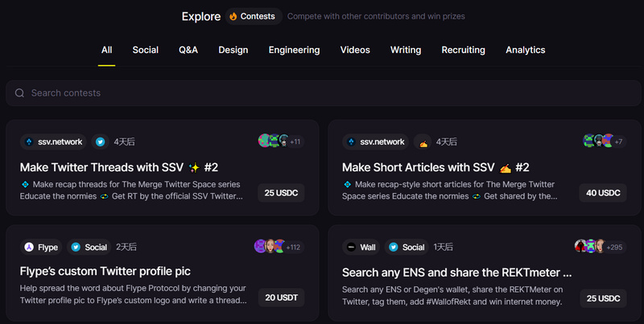
Task: Click the 40 USDC prize badge
Action: pyautogui.click(x=602, y=193)
